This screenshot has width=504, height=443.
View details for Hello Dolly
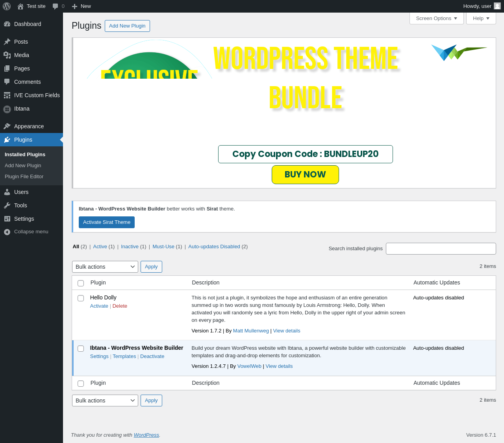tap(287, 331)
